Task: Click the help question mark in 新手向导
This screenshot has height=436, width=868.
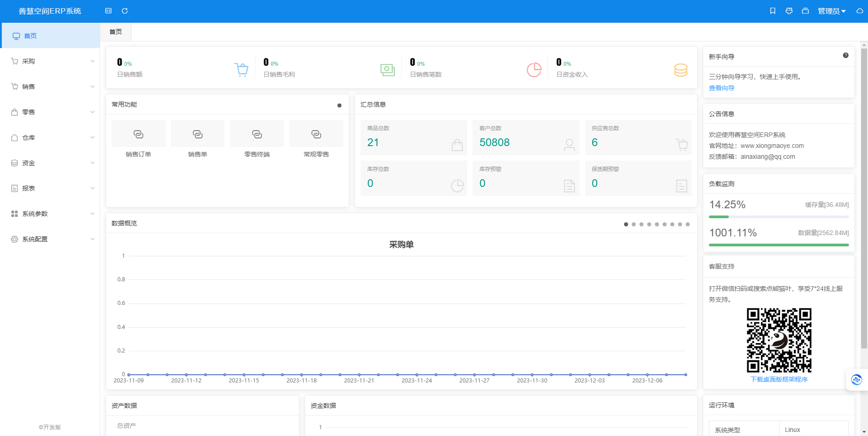Action: [x=846, y=55]
